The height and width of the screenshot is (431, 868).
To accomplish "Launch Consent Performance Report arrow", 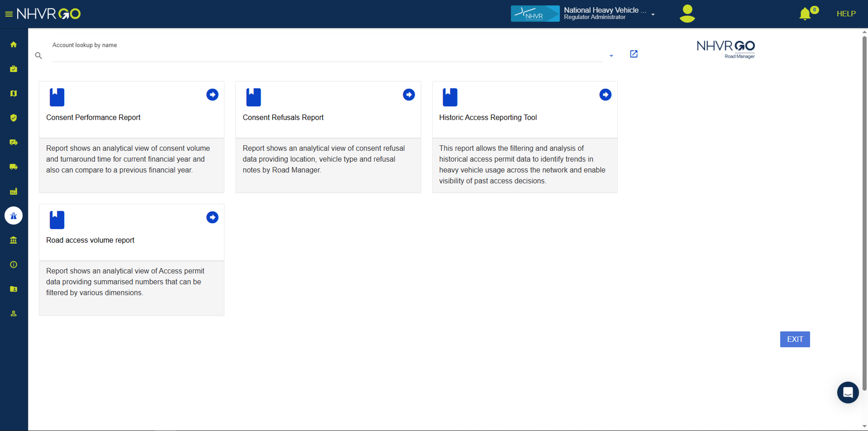I will coord(212,95).
